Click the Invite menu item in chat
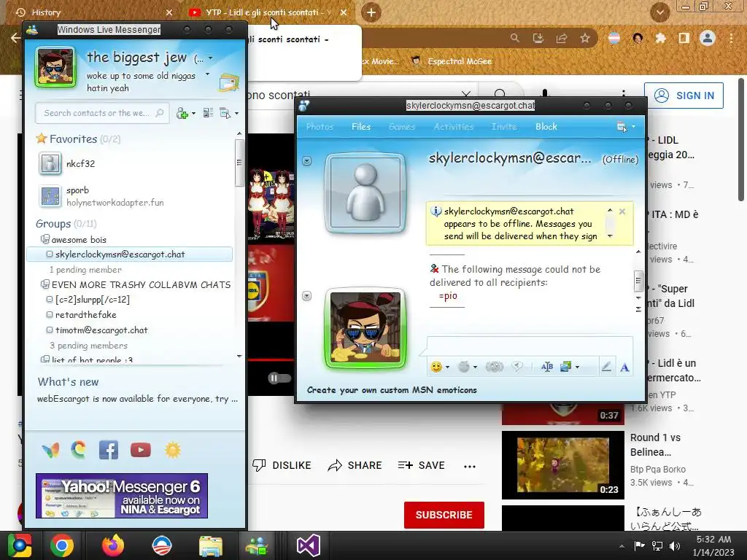The image size is (747, 560). point(504,127)
